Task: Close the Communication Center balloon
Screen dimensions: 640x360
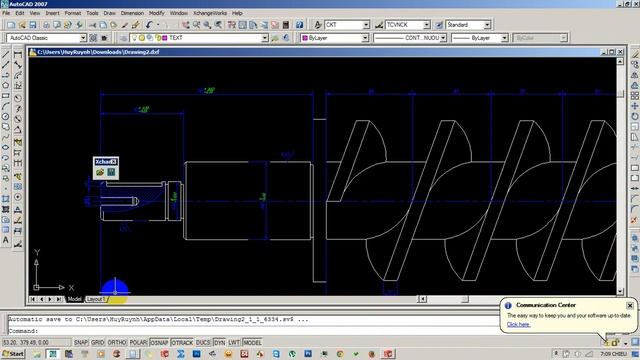Action: click(630, 305)
